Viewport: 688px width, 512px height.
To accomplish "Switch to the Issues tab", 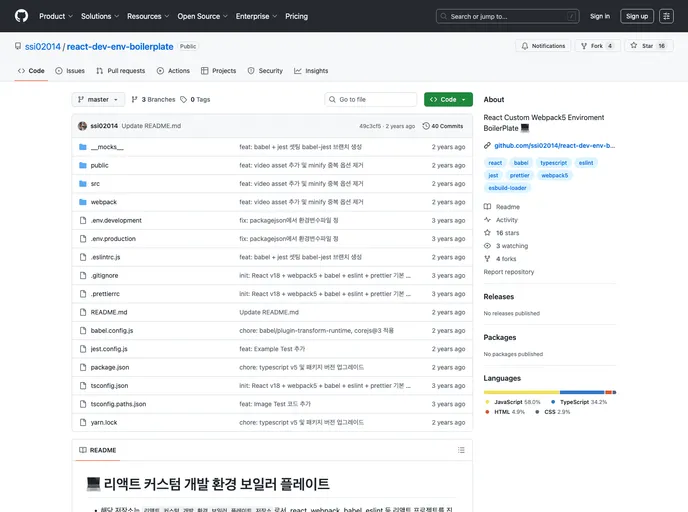I will coord(70,71).
